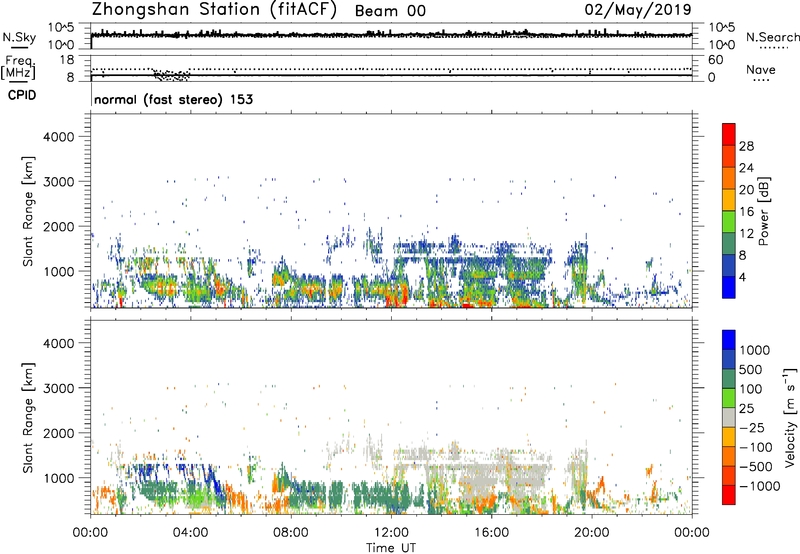Click the 'Power [dB]' color bar title

[x=763, y=211]
